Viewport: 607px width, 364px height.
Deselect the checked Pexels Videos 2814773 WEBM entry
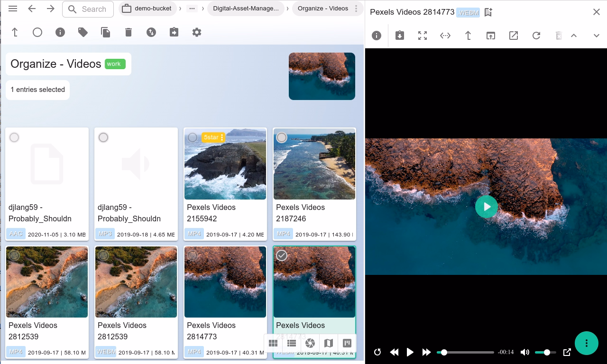(x=282, y=255)
